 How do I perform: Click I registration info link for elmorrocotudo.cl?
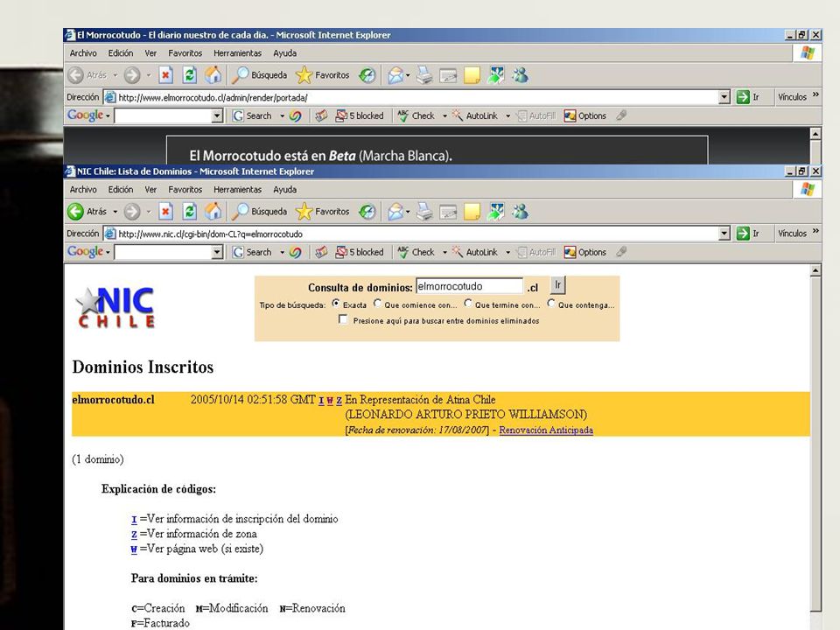click(x=321, y=400)
